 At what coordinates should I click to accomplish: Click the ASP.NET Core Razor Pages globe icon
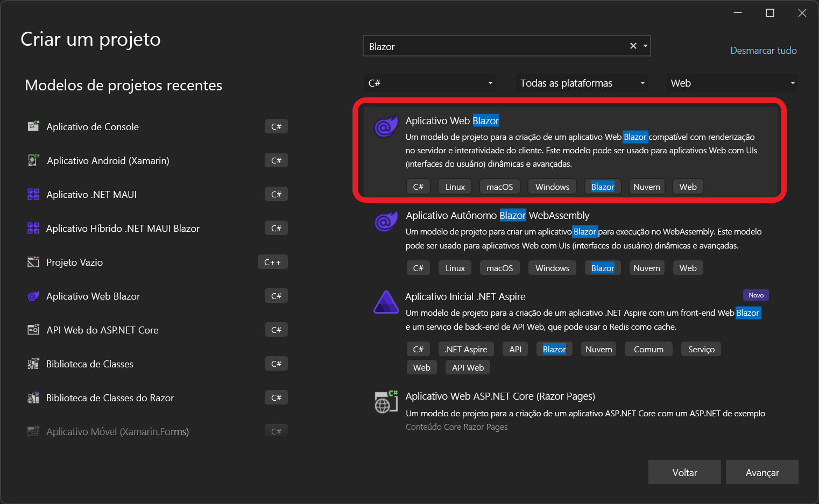[386, 402]
